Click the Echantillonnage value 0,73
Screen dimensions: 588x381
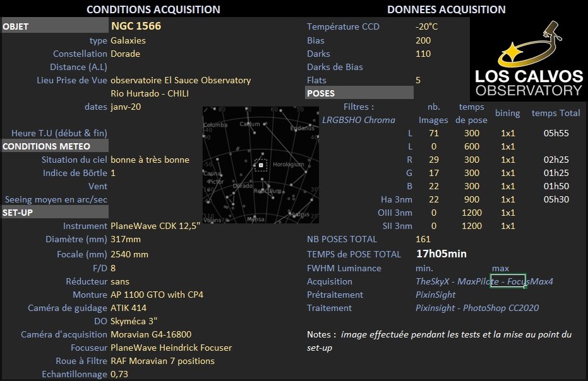coord(119,374)
